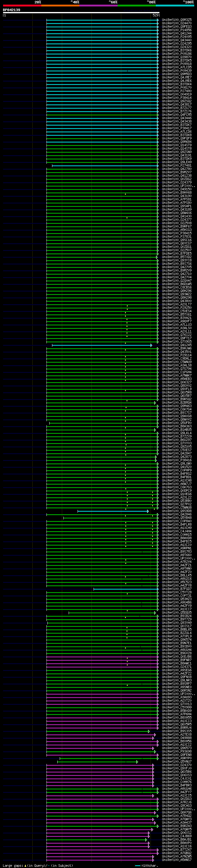Select the UniRef100_A5ANS7 label
Viewport: 197px width, 868px height.
[177, 860]
